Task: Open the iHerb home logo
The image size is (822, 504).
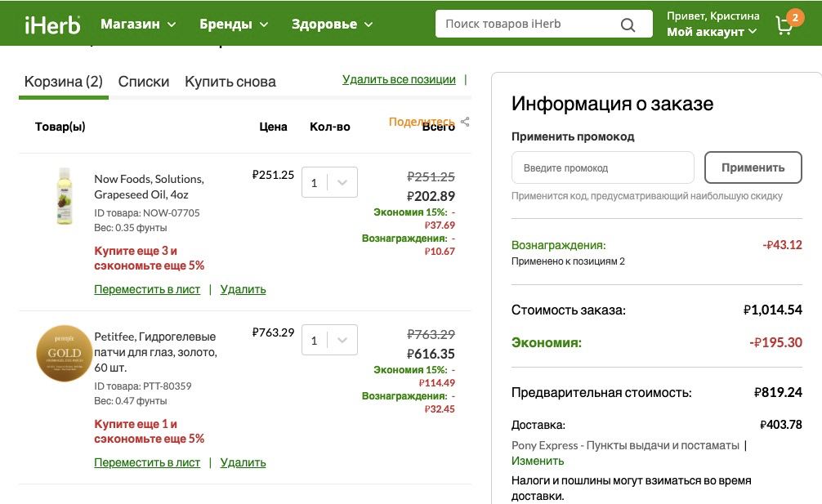Action: click(x=52, y=25)
